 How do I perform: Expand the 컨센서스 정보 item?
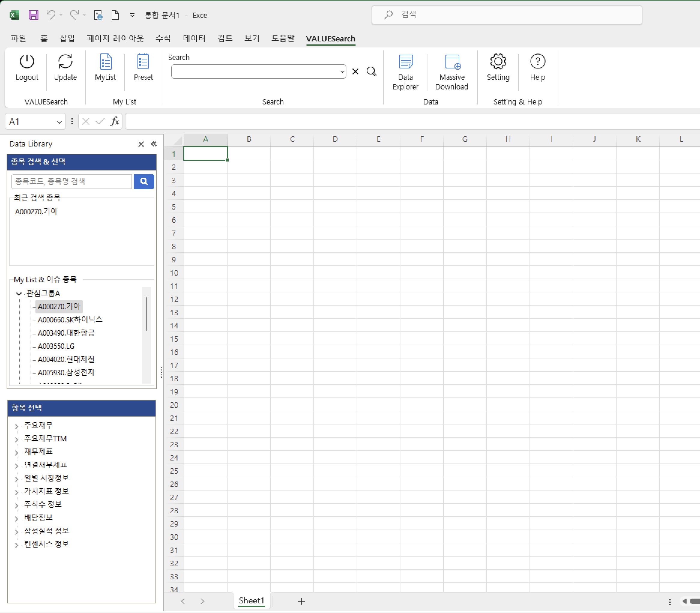(x=17, y=545)
